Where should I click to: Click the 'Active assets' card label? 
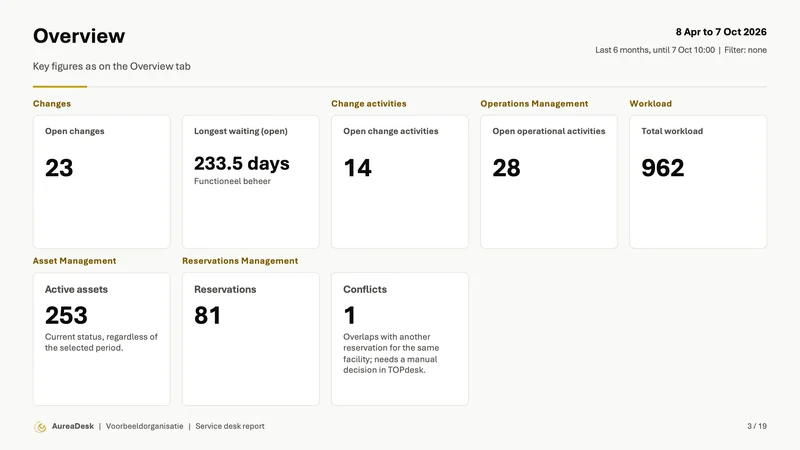(77, 289)
